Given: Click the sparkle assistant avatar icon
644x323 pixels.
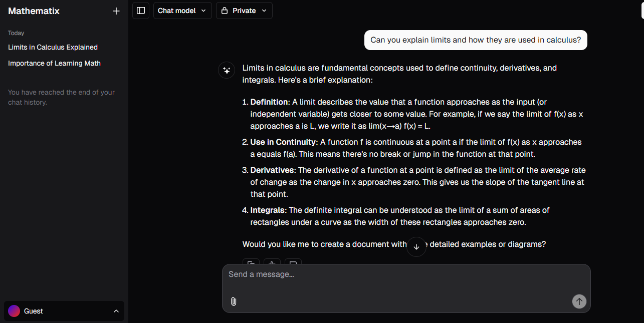Looking at the screenshot, I should click(x=227, y=71).
